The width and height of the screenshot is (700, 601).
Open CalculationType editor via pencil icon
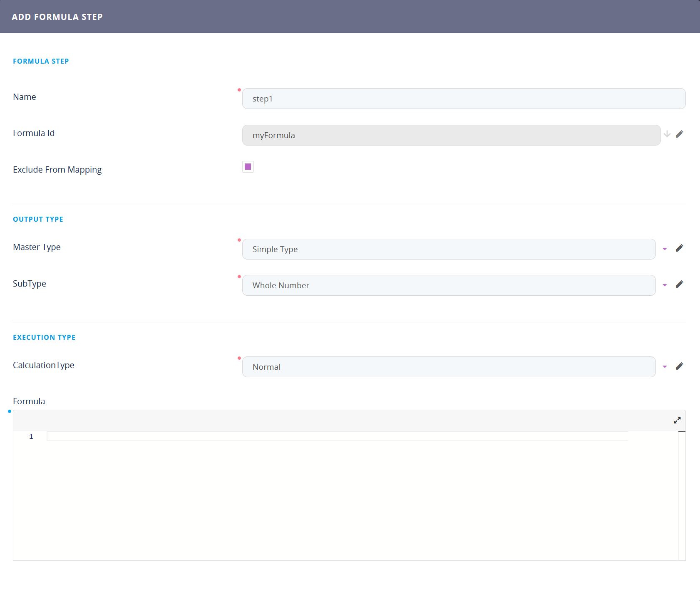[x=679, y=366]
